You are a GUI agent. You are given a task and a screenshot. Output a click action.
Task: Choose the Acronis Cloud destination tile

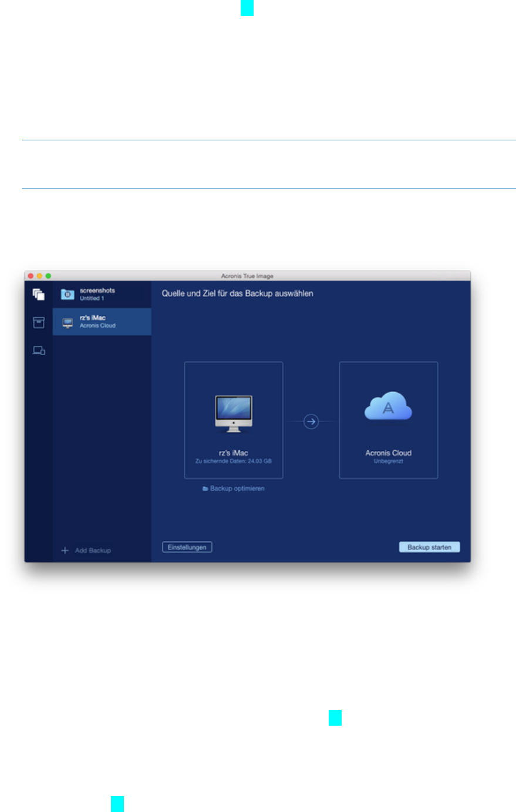coord(389,420)
